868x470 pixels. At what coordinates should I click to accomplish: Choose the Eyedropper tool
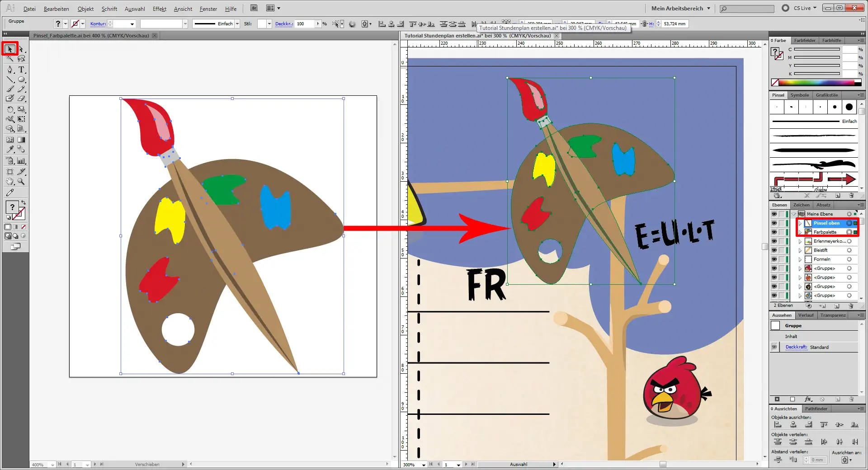point(10,149)
